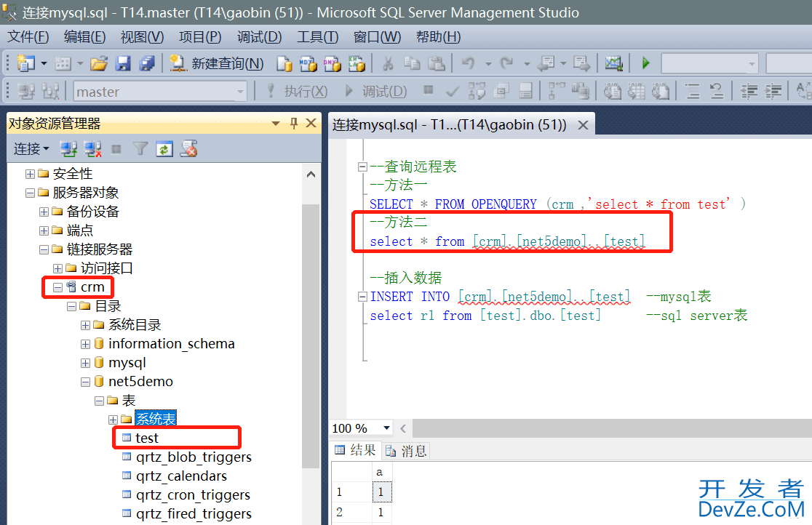
Task: Click the Open File folder icon
Action: click(x=98, y=64)
